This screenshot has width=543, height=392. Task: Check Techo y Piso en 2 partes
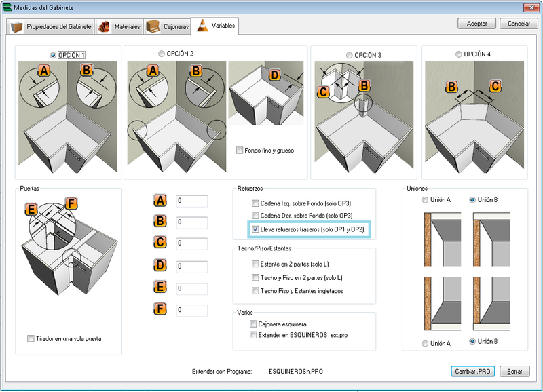coord(255,277)
